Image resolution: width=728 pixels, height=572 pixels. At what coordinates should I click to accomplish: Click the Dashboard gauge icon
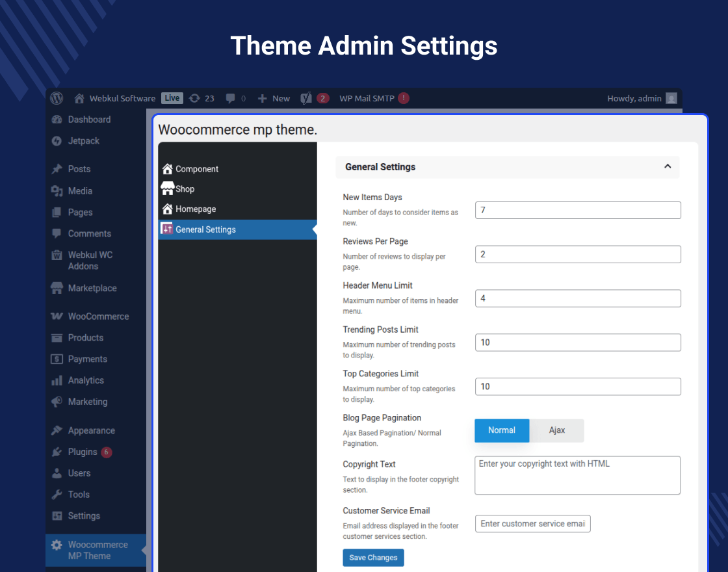57,120
